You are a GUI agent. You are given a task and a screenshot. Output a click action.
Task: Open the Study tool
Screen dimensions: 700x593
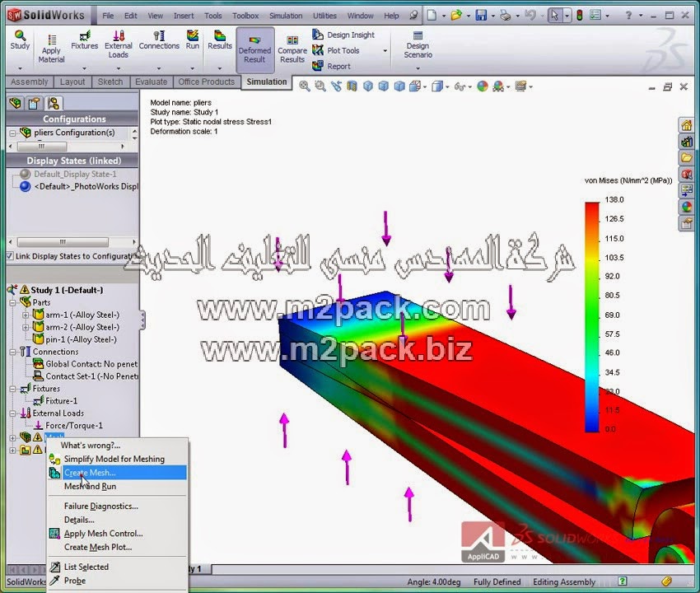coord(20,40)
